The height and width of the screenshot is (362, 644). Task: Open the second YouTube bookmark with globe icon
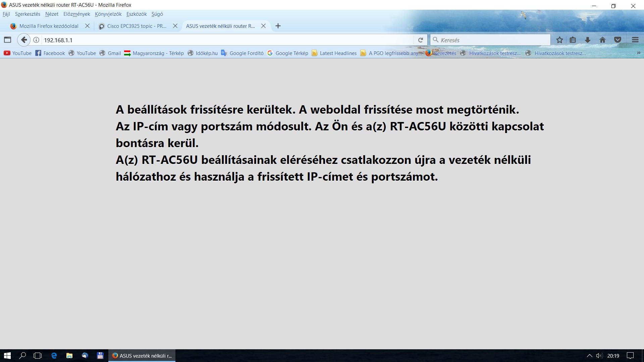(x=82, y=53)
